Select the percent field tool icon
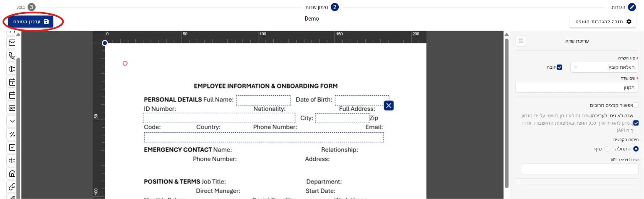 coord(12,134)
